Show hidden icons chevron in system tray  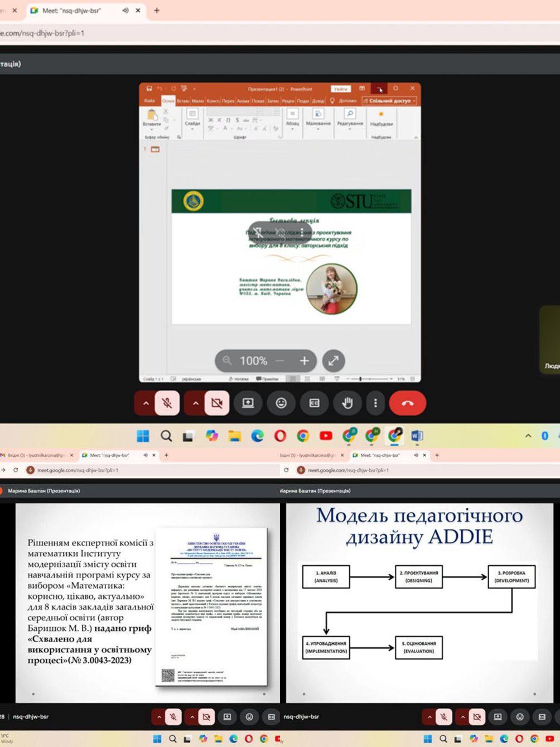[x=528, y=436]
